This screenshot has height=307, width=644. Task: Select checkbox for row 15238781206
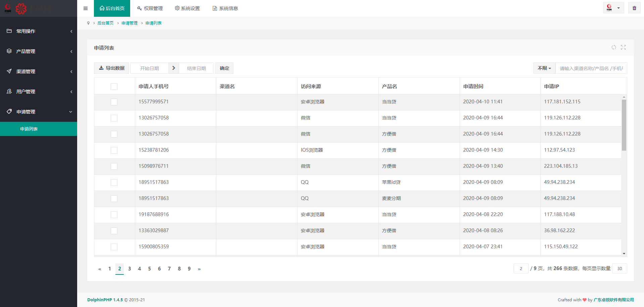coord(114,150)
